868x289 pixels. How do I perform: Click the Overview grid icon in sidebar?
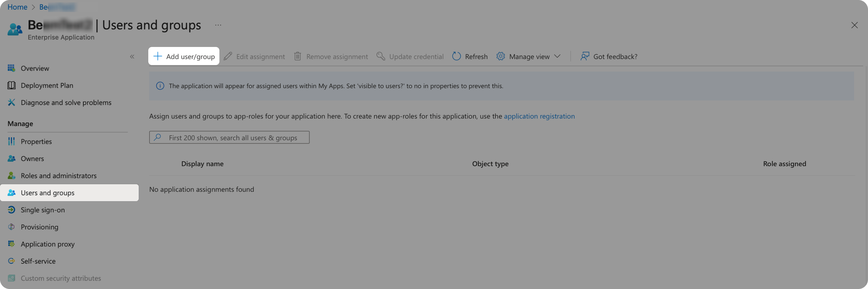click(11, 68)
